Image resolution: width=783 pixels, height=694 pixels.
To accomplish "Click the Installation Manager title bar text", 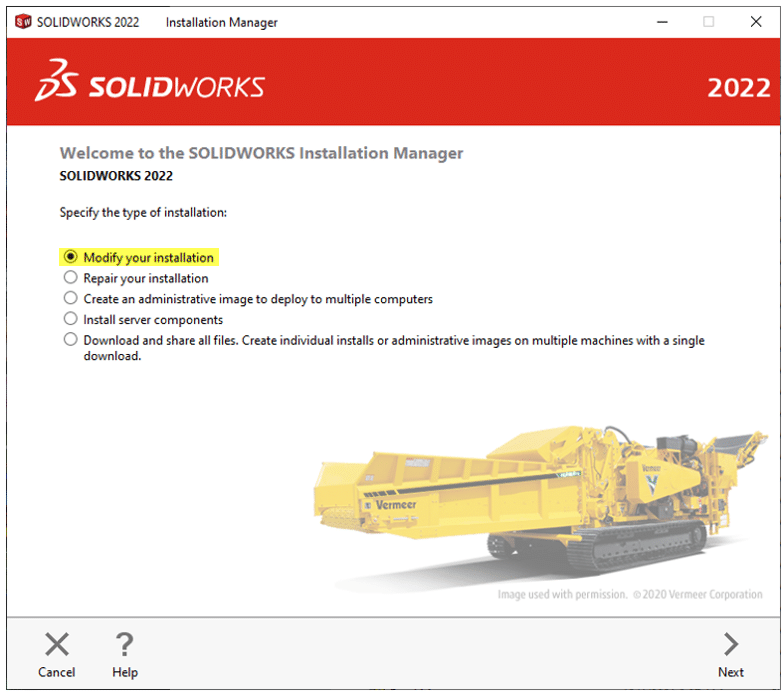I will [221, 22].
